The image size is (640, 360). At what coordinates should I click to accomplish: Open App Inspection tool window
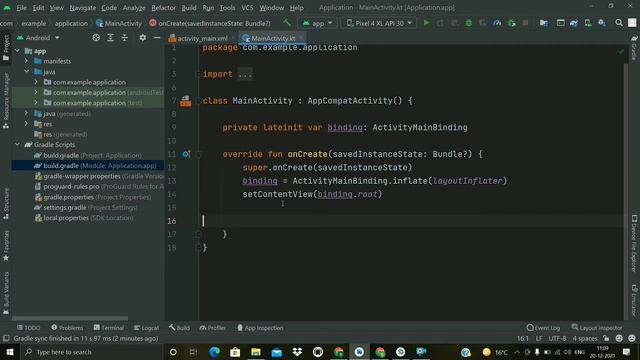tap(260, 328)
